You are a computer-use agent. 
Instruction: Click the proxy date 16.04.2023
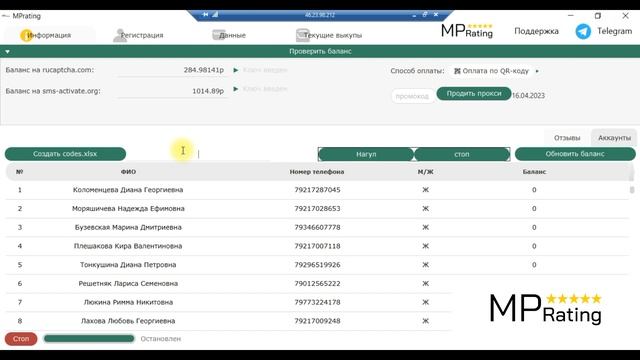[x=528, y=96]
